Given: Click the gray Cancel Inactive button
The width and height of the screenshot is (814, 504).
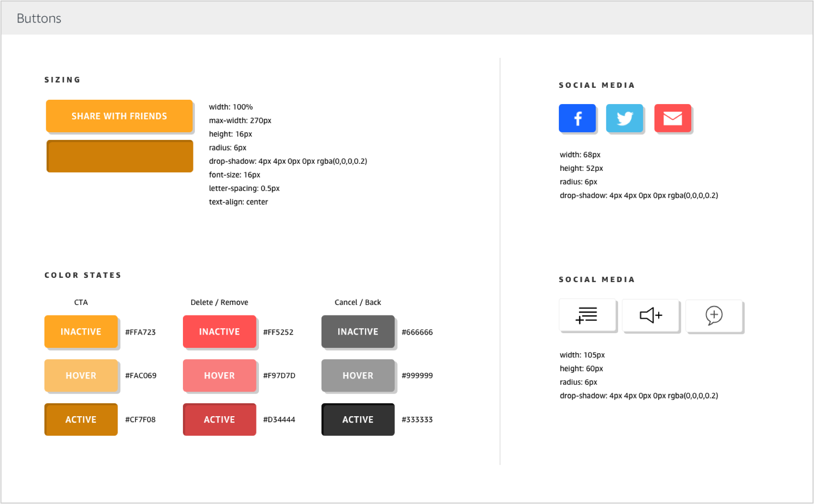Looking at the screenshot, I should (358, 332).
